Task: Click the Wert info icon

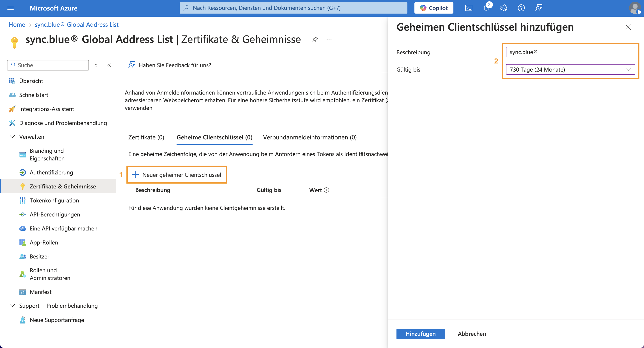Action: coord(326,190)
